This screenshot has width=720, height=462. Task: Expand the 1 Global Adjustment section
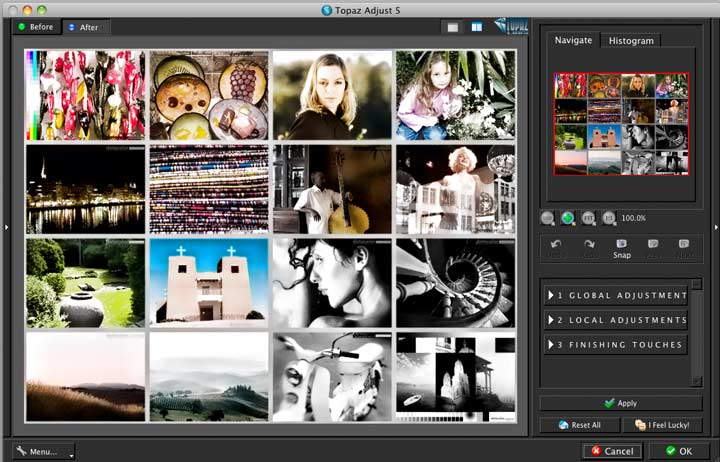pos(615,295)
